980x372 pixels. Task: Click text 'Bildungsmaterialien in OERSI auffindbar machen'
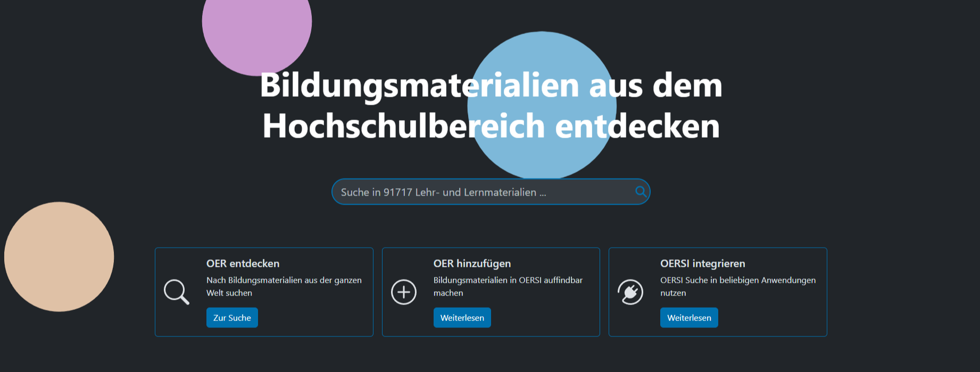pyautogui.click(x=508, y=286)
